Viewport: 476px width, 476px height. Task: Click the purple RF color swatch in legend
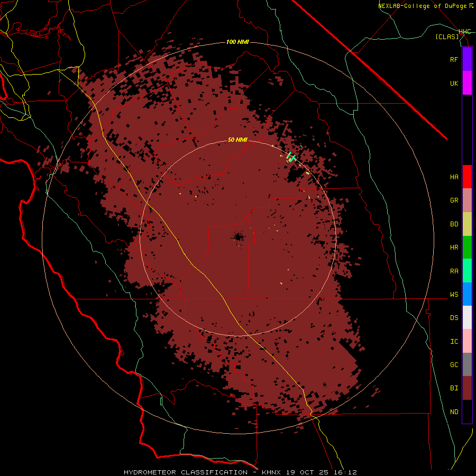coord(467,59)
